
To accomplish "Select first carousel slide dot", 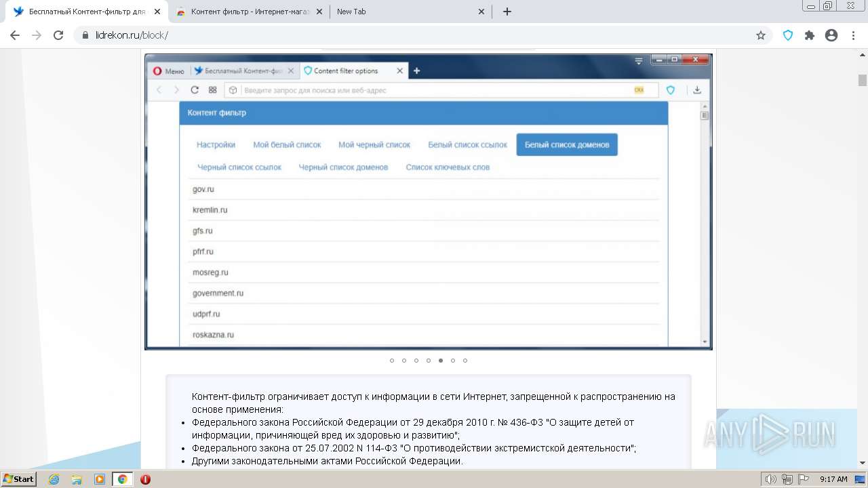I will (392, 361).
